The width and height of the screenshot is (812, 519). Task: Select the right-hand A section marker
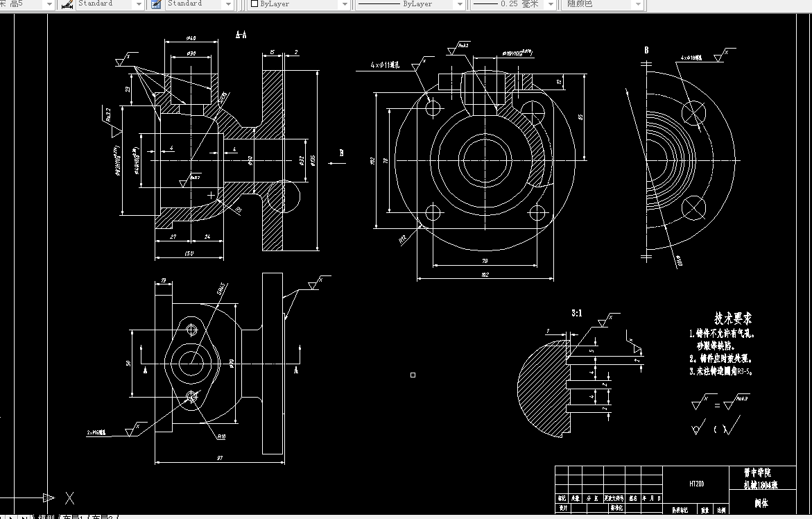[295, 370]
